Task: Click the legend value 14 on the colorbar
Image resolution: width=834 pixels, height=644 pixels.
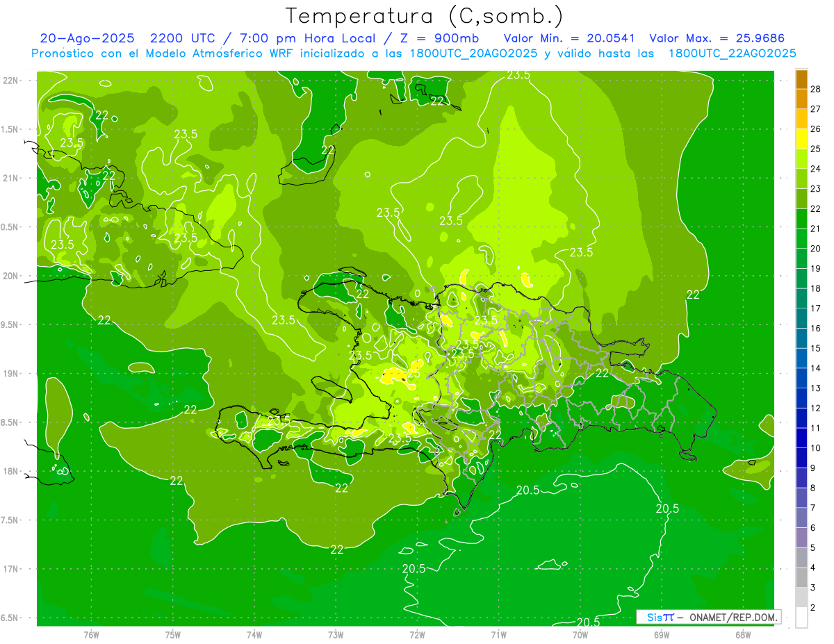Action: pos(816,368)
